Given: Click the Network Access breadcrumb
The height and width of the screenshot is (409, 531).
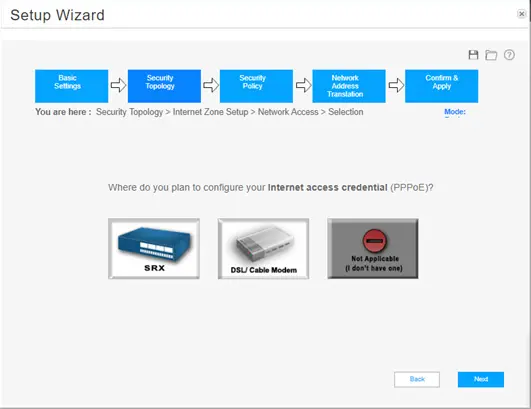Looking at the screenshot, I should 288,112.
